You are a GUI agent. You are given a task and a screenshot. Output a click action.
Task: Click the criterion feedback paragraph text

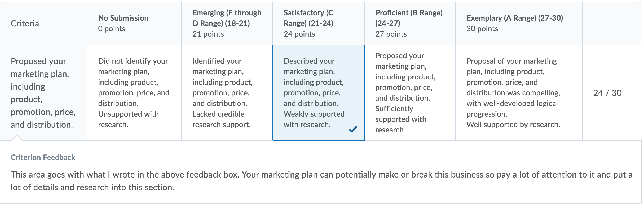[x=321, y=181]
